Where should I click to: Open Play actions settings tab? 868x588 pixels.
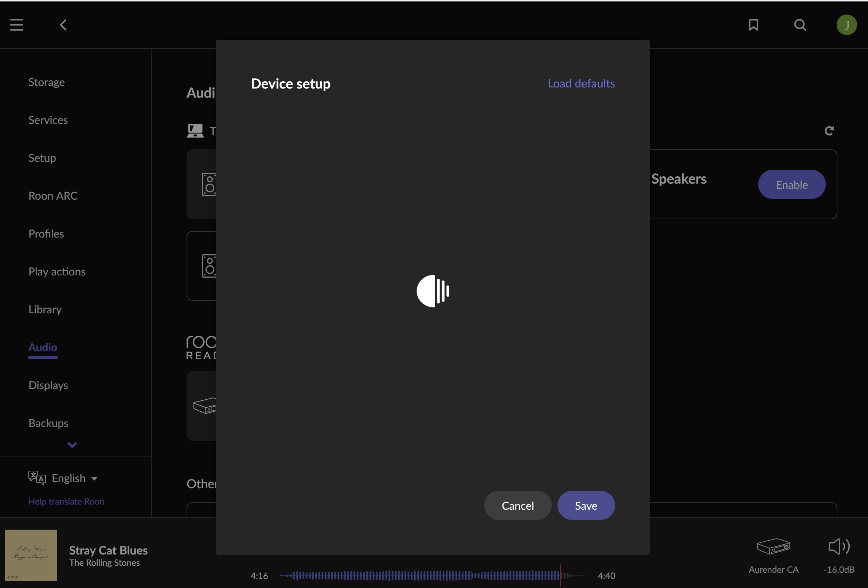57,271
